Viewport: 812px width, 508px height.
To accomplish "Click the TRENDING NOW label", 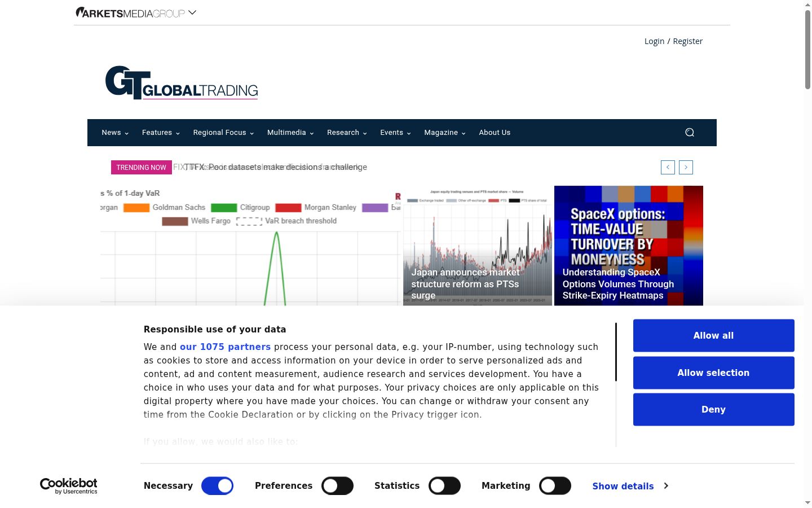I will (142, 167).
